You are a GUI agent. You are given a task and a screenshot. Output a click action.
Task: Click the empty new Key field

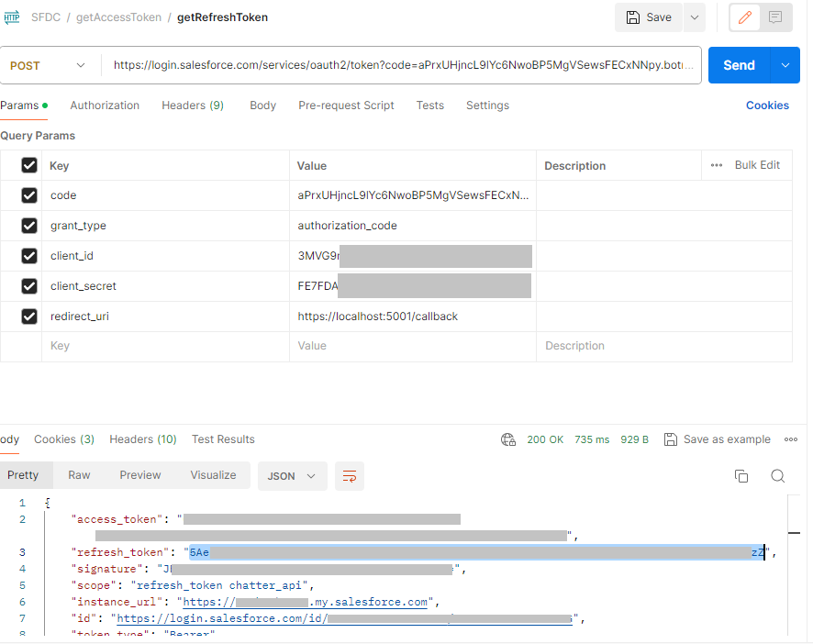pos(165,346)
